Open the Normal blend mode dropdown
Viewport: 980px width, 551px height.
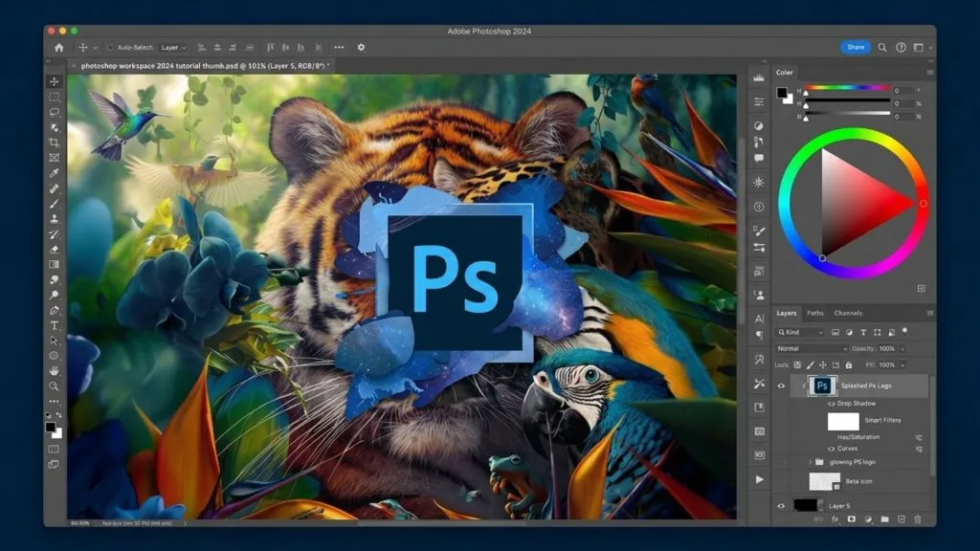[x=812, y=348]
